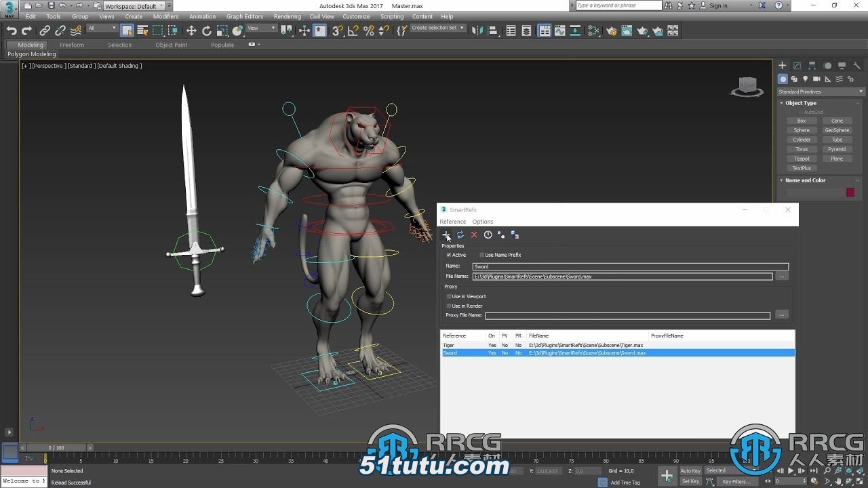
Task: Open the Utilities wrench tab in command panel
Action: tap(857, 66)
